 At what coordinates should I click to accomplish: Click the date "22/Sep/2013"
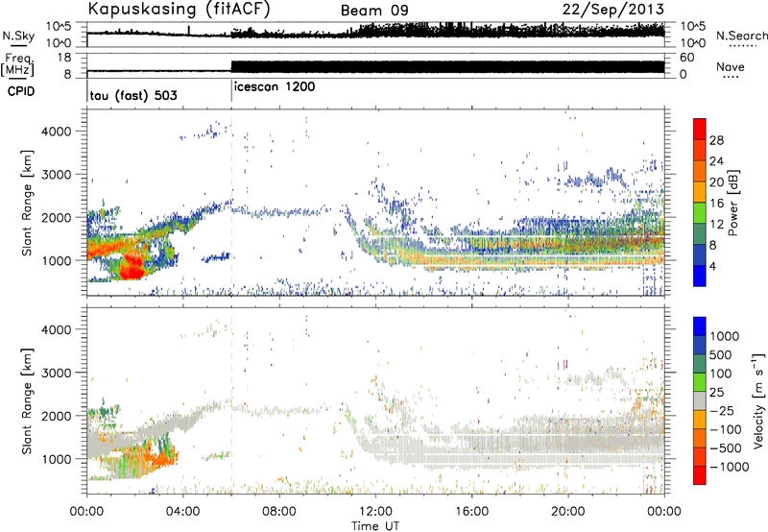(613, 9)
